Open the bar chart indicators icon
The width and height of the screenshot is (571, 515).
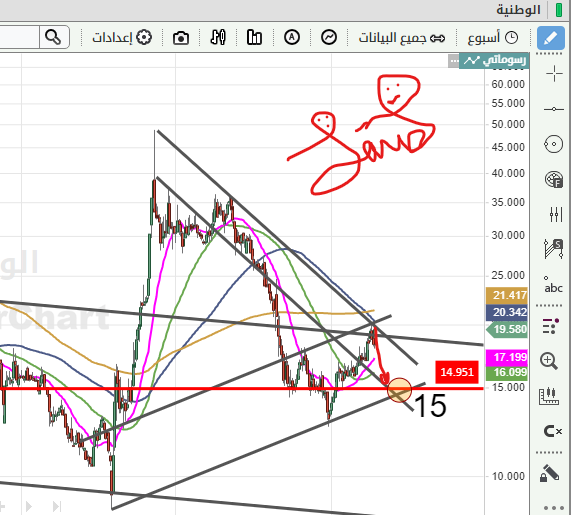[254, 37]
